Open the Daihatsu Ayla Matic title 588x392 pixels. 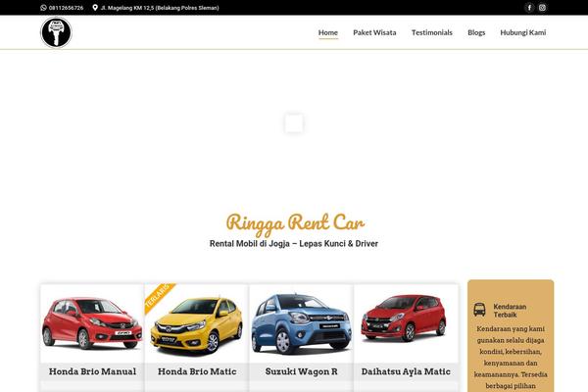(406, 371)
